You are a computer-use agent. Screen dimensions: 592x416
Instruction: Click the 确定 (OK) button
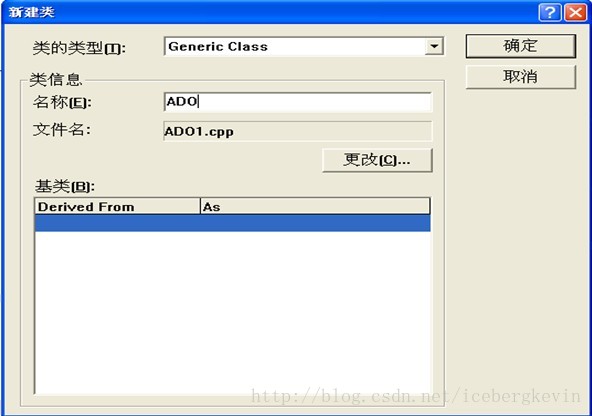coord(521,46)
